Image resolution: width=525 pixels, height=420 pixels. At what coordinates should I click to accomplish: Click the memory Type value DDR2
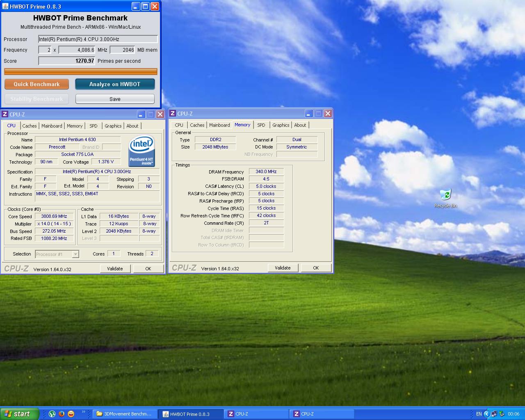coord(215,139)
